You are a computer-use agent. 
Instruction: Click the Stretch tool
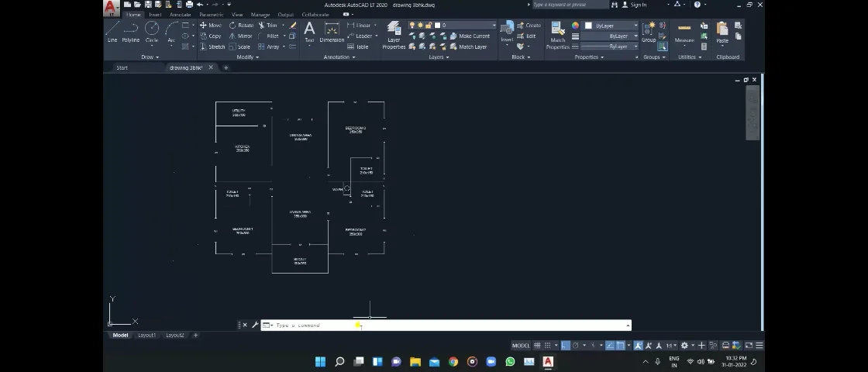(212, 46)
